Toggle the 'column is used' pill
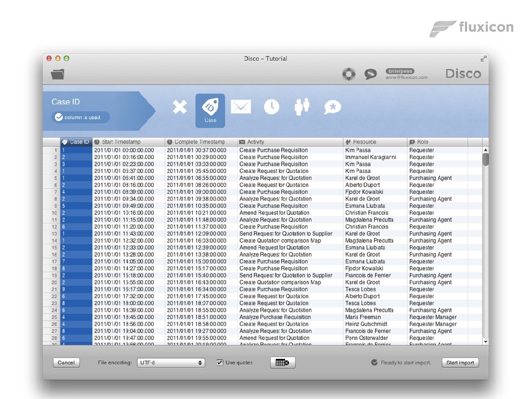Viewport: 532px width, 399px height. 81,117
